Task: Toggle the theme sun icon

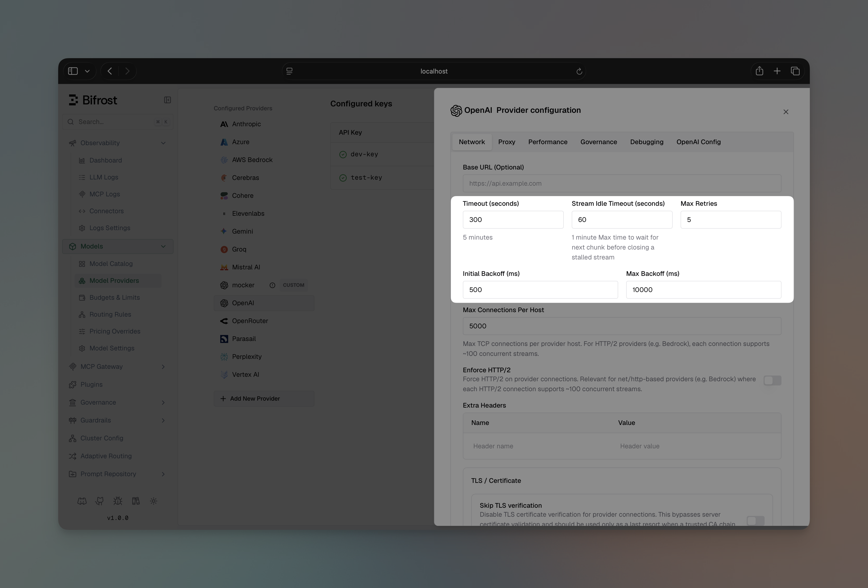Action: pyautogui.click(x=154, y=501)
